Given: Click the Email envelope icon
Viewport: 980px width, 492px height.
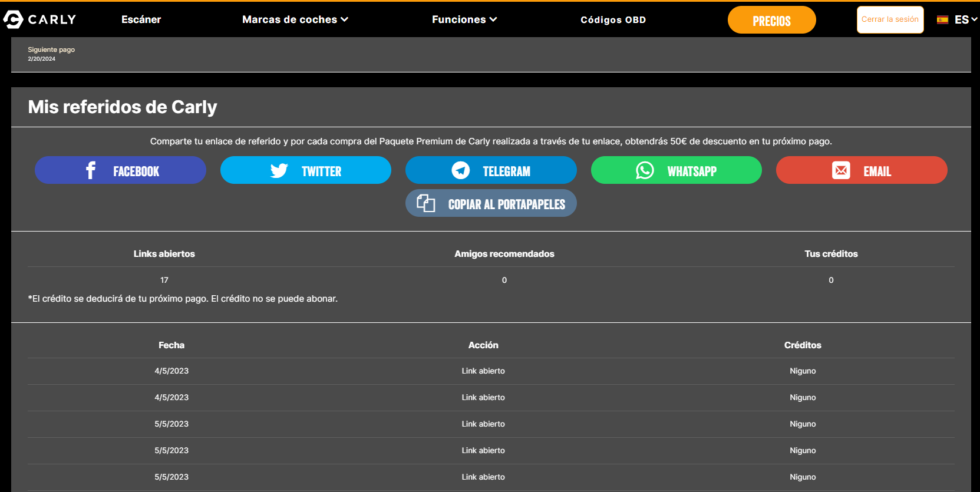Looking at the screenshot, I should [841, 170].
